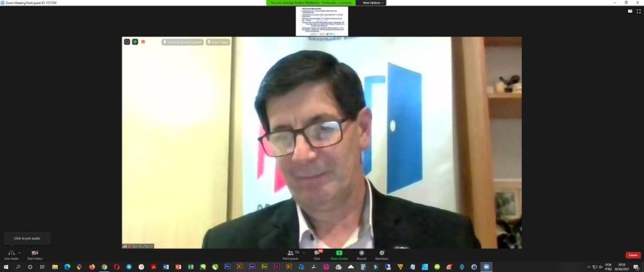Click the meeting info icon on the video
The width and height of the screenshot is (644, 272).
click(x=126, y=42)
